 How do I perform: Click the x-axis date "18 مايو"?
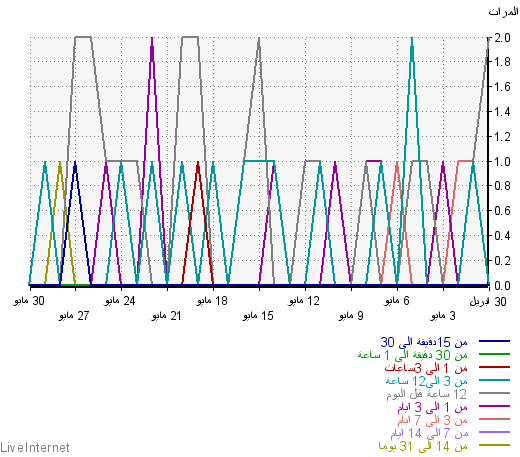coord(212,301)
